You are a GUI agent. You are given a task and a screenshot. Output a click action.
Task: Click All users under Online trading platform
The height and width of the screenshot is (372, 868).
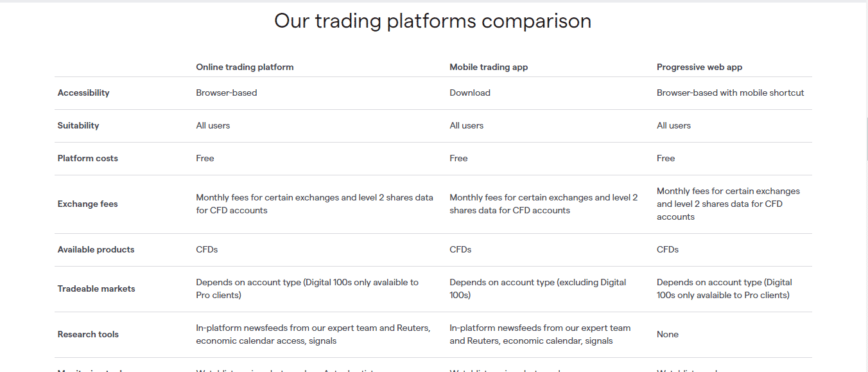tap(213, 125)
